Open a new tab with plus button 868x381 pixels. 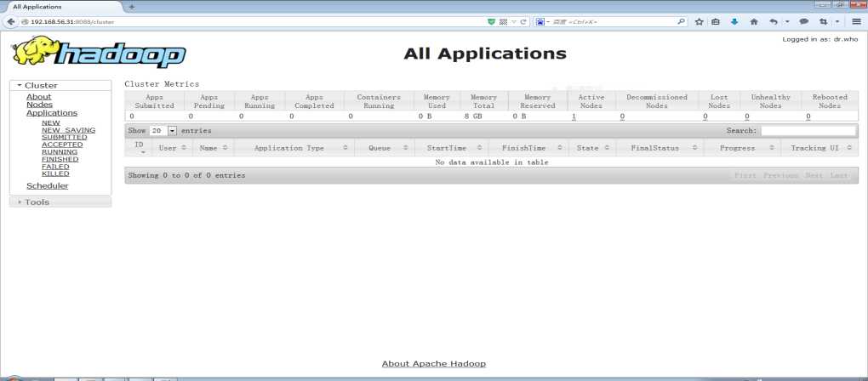[x=132, y=7]
